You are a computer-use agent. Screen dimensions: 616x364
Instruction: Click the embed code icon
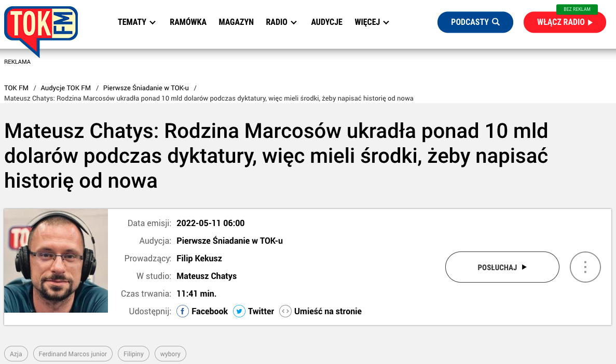[x=285, y=312]
